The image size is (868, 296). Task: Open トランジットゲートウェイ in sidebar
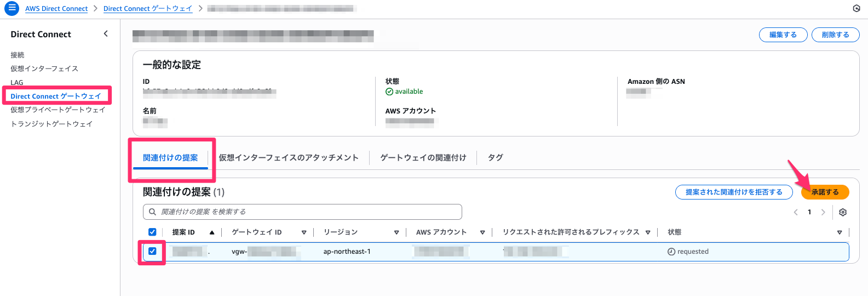[x=51, y=124]
